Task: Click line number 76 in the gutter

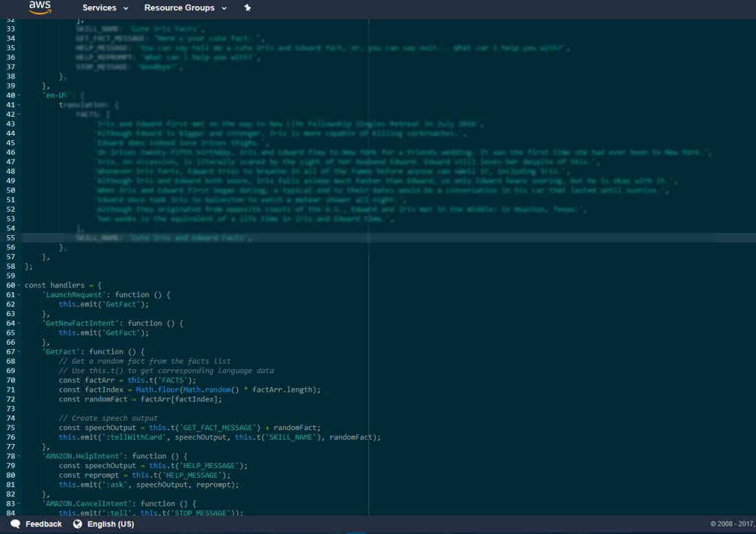Action: [x=10, y=437]
